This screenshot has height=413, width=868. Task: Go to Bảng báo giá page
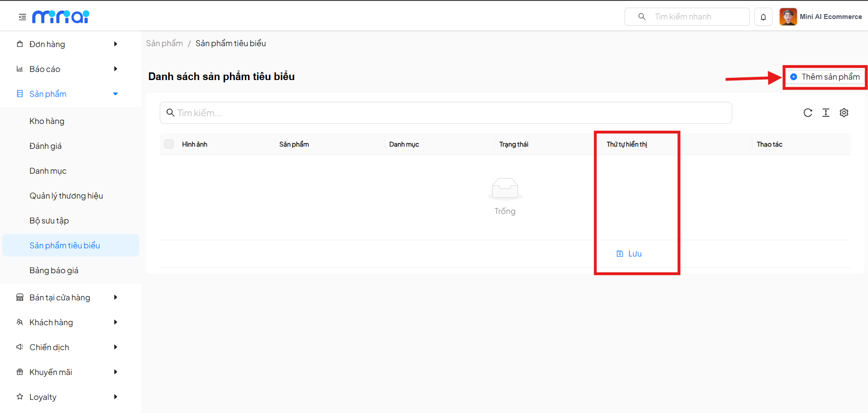click(x=54, y=271)
